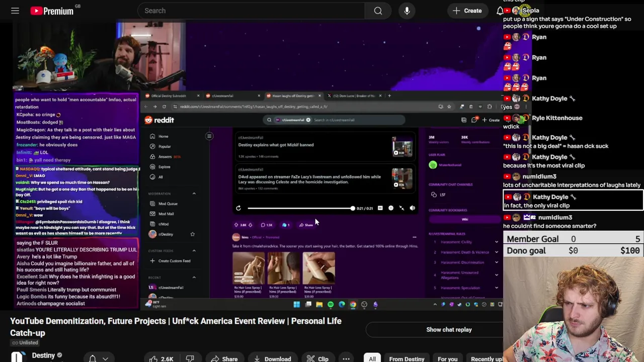Dislike the video with thumbs-down icon

click(190, 359)
